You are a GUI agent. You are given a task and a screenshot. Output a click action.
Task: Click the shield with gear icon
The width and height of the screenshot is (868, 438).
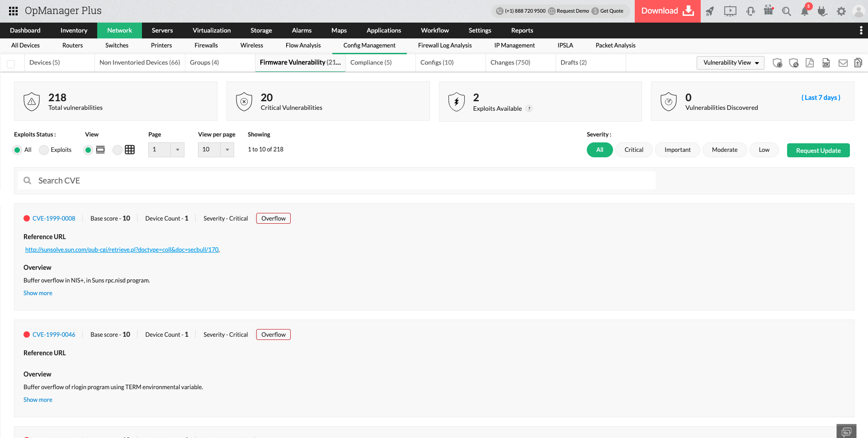pyautogui.click(x=777, y=63)
